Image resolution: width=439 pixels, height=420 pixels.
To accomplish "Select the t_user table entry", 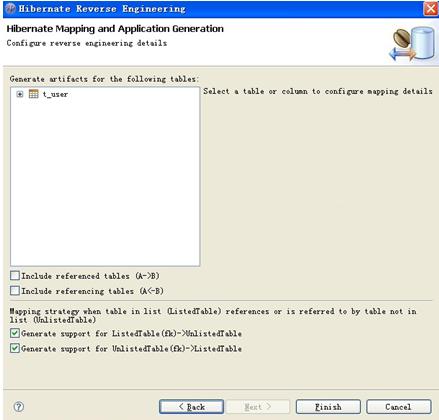I will coord(55,94).
